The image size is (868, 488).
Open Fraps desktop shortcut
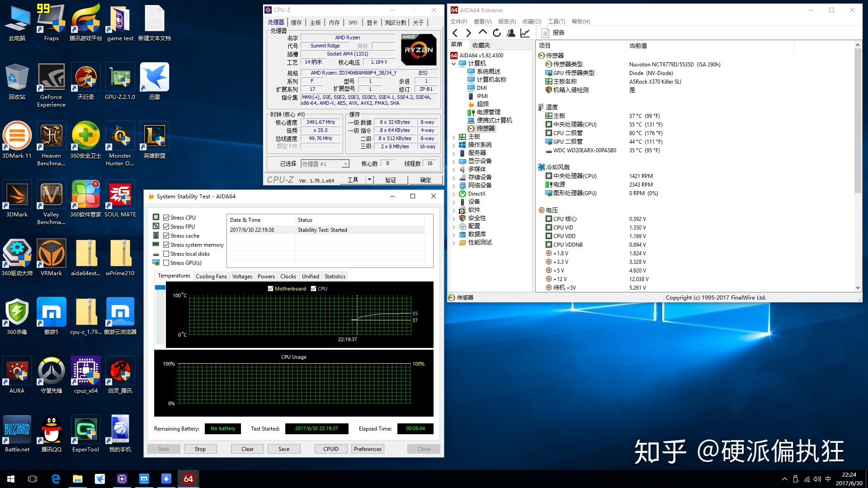coord(51,23)
